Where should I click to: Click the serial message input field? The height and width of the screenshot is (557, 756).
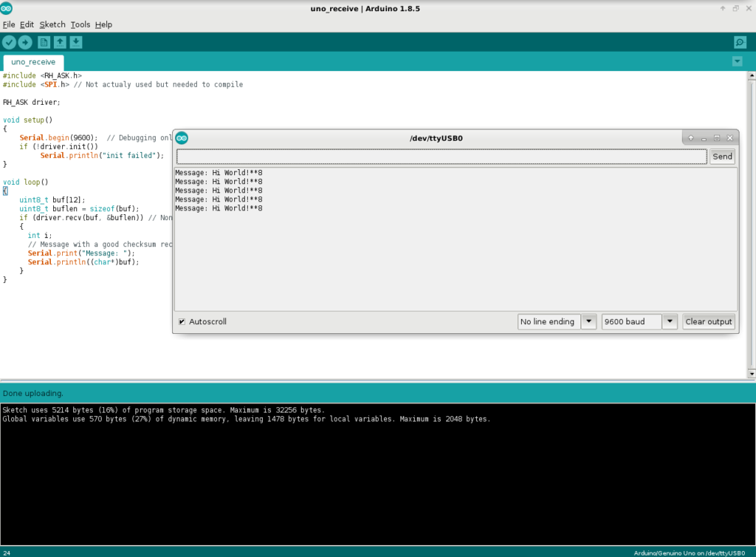pos(441,157)
